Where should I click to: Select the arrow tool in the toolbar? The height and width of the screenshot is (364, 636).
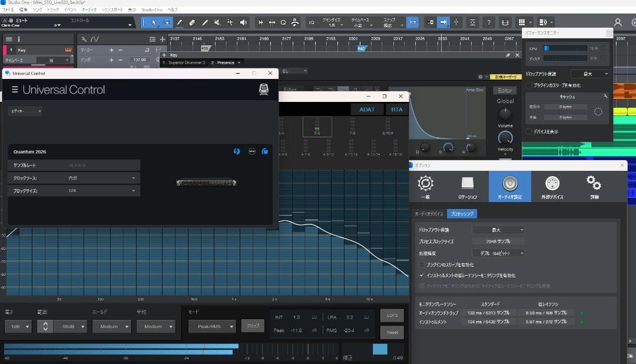[x=155, y=22]
